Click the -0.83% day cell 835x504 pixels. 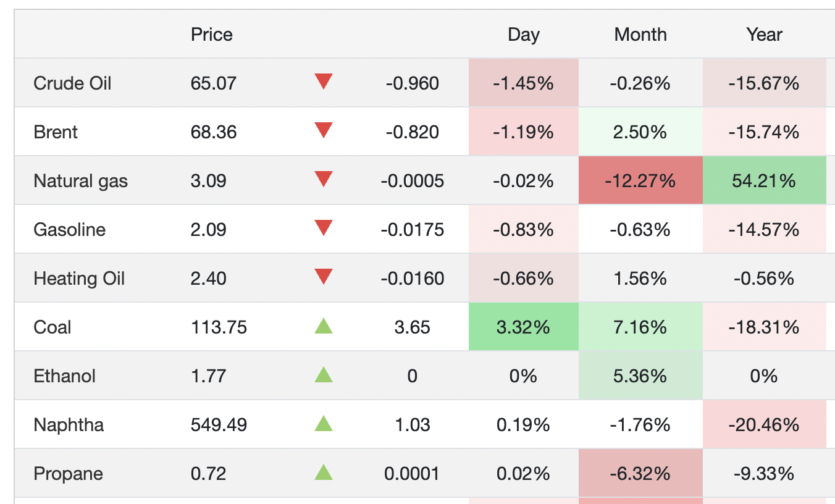pos(523,229)
